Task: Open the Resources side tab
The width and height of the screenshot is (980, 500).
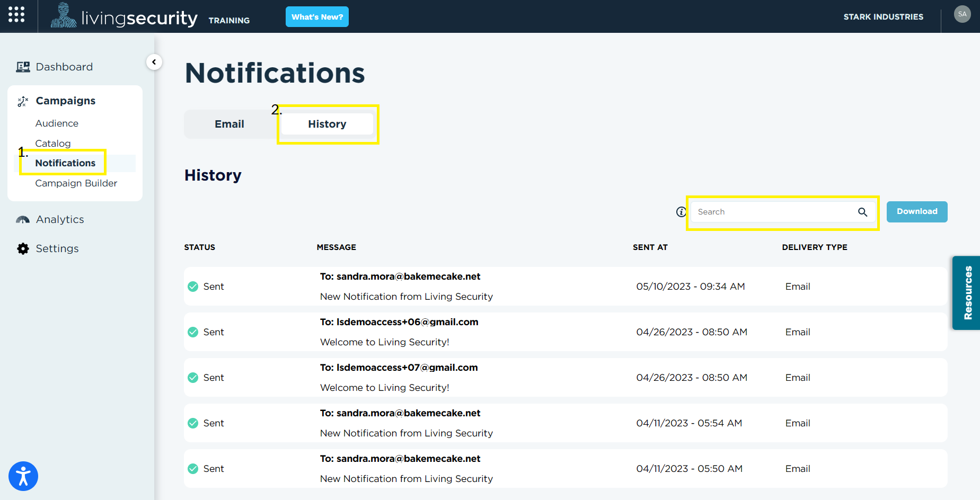Action: click(966, 293)
